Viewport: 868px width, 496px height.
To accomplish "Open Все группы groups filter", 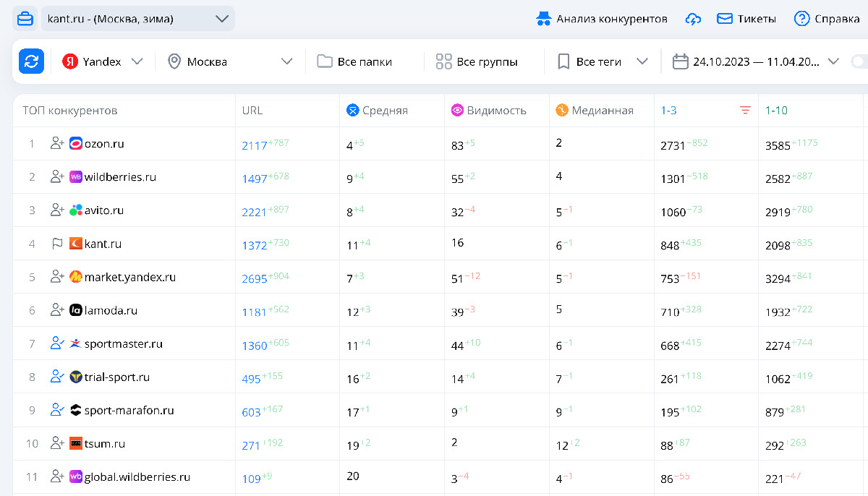I will 477,61.
